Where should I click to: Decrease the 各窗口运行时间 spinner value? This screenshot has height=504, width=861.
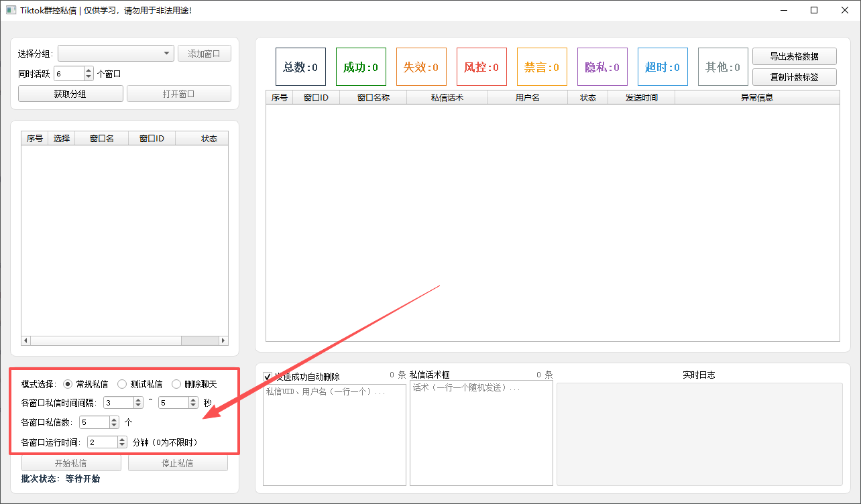122,445
